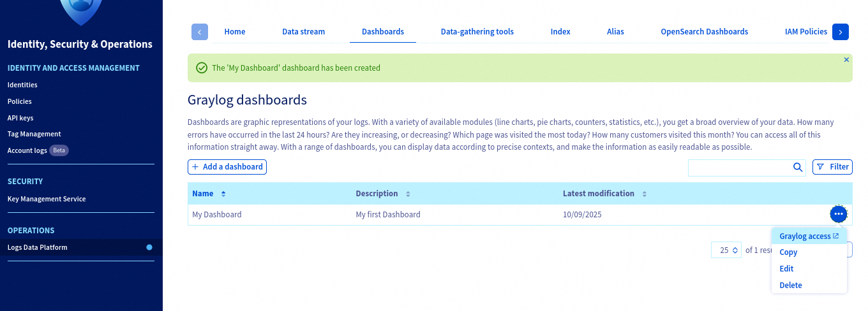Open the three-dots actions menu for My Dashboard
This screenshot has height=311, width=868.
839,214
